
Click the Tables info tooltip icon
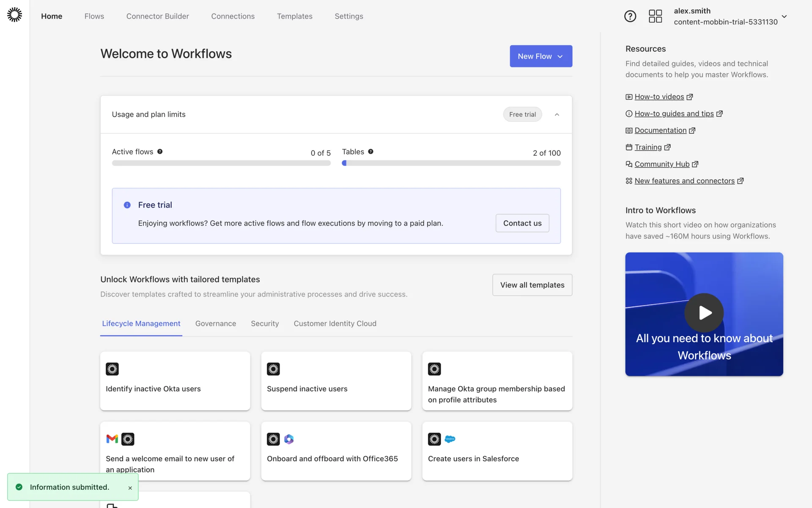(370, 152)
